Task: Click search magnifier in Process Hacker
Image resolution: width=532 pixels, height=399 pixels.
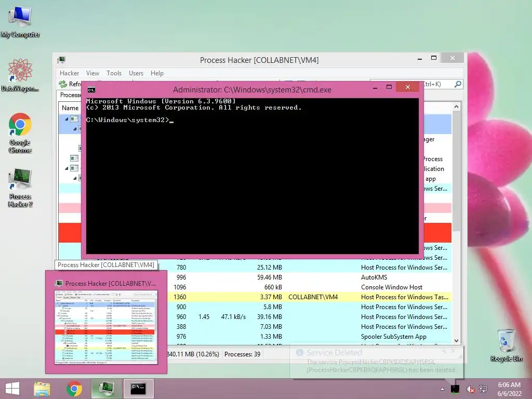Action: tap(458, 84)
